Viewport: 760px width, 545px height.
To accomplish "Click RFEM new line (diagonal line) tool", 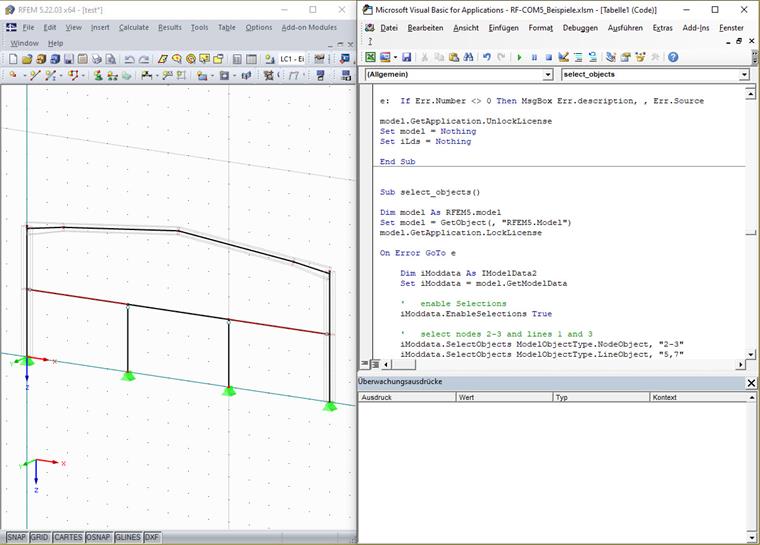I will tap(35, 75).
